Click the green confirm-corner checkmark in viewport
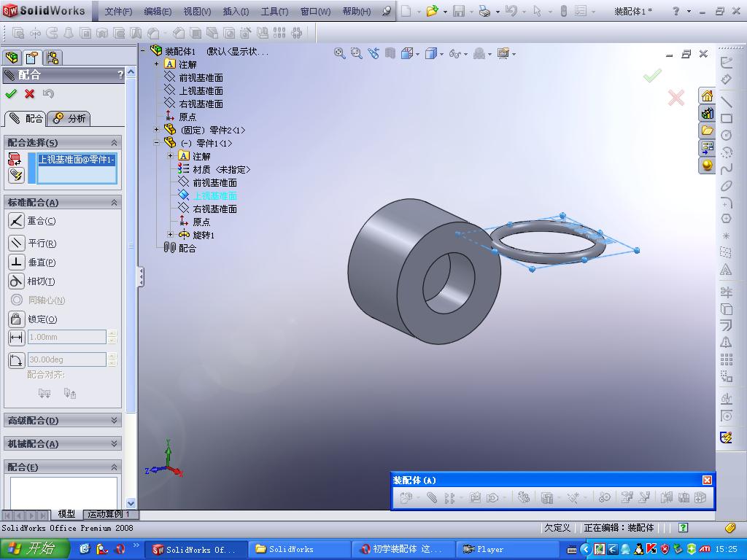Viewport: 747px width, 560px height. tap(652, 76)
